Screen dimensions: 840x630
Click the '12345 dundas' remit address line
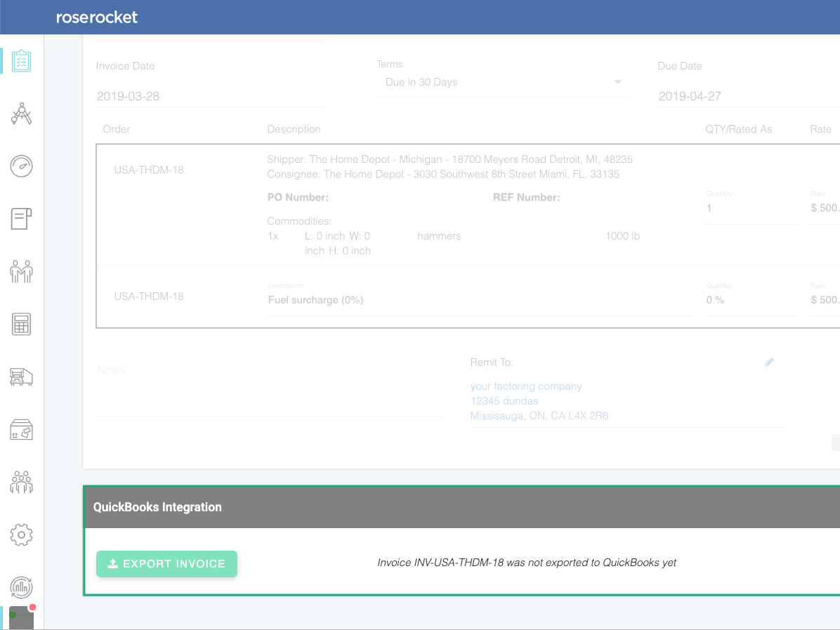(x=504, y=401)
